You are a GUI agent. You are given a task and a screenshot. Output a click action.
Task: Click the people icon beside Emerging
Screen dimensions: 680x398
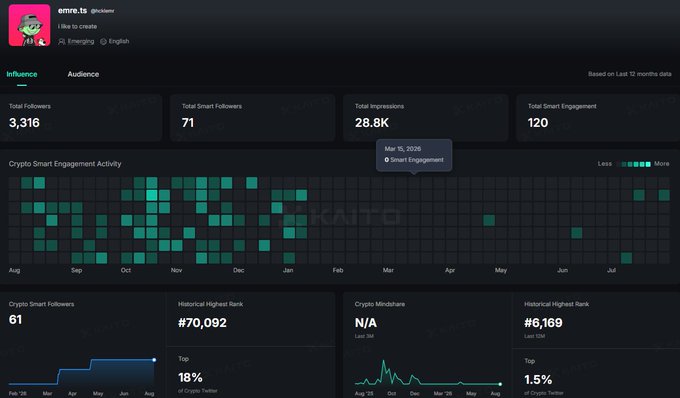point(62,41)
